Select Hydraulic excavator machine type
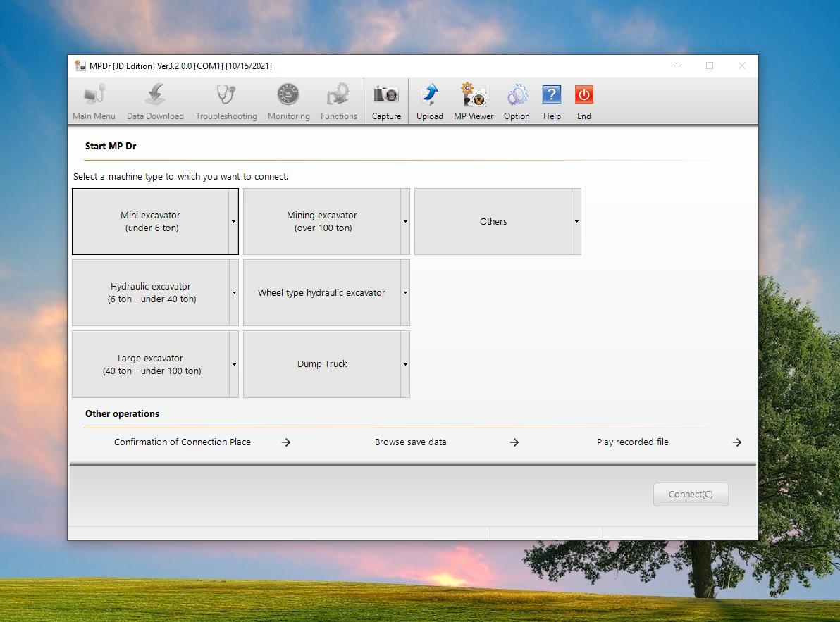 [151, 293]
